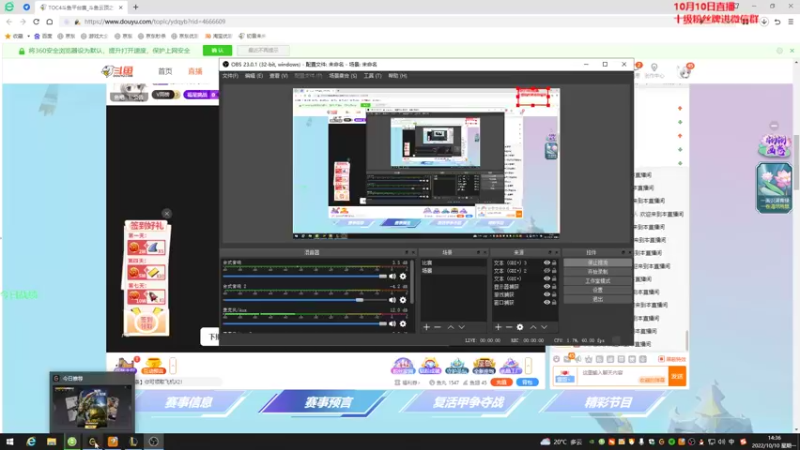
Task: Open 工具(T) menu in OBS
Action: tap(372, 76)
